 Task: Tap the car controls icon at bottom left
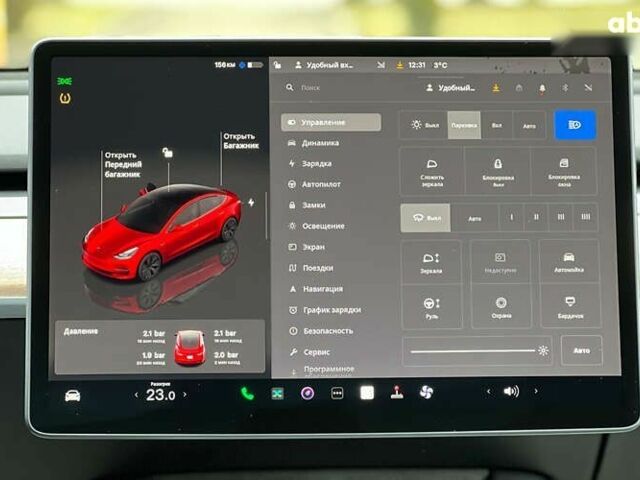73,396
